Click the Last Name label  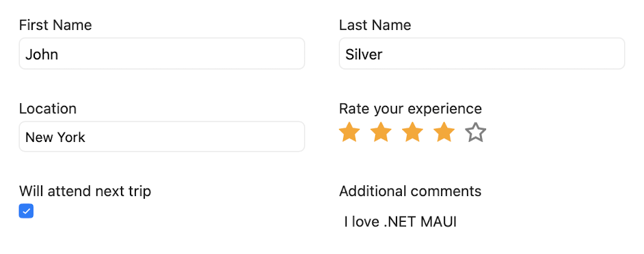[x=375, y=25]
